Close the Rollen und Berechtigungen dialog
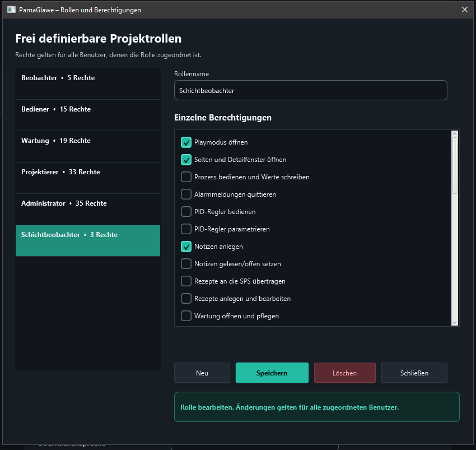The height and width of the screenshot is (450, 476). pyautogui.click(x=464, y=10)
